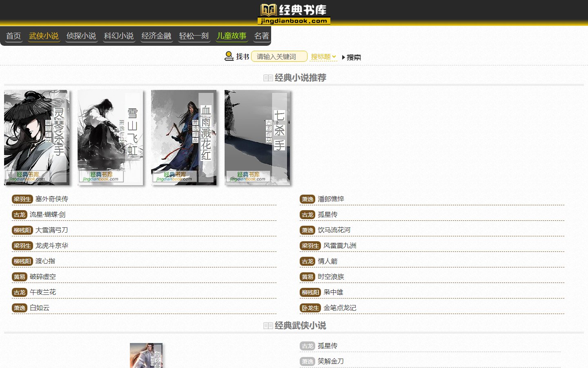The image size is (588, 368).
Task: Open the 雪山飞虹 book cover
Action: 110,137
